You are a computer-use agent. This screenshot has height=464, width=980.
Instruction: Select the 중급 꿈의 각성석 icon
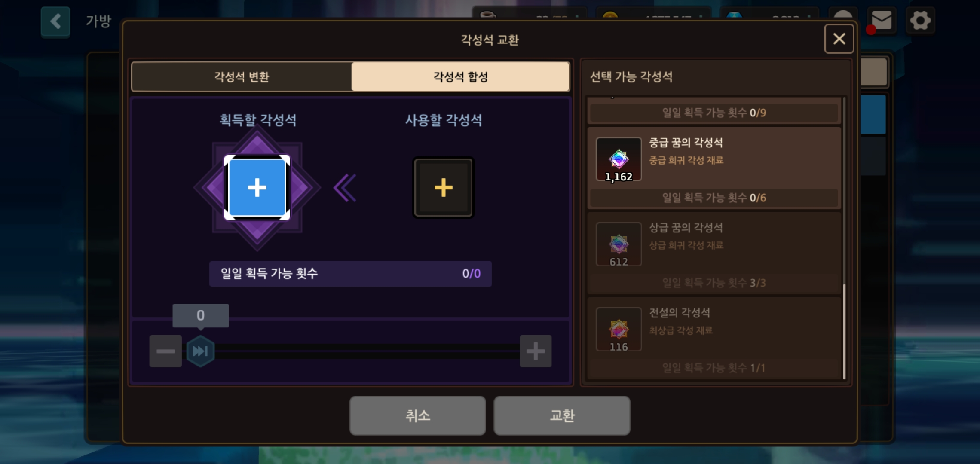click(x=619, y=159)
